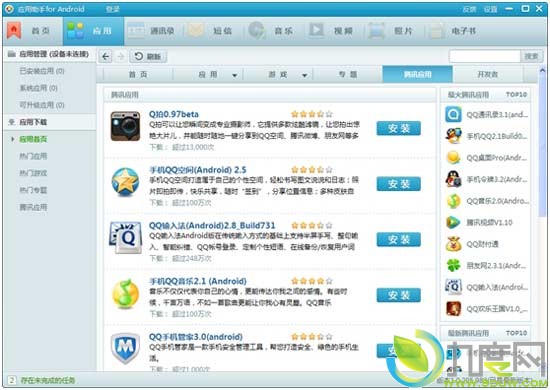This screenshot has height=390, width=550.
Task: Click the search input field
Action: point(484,56)
